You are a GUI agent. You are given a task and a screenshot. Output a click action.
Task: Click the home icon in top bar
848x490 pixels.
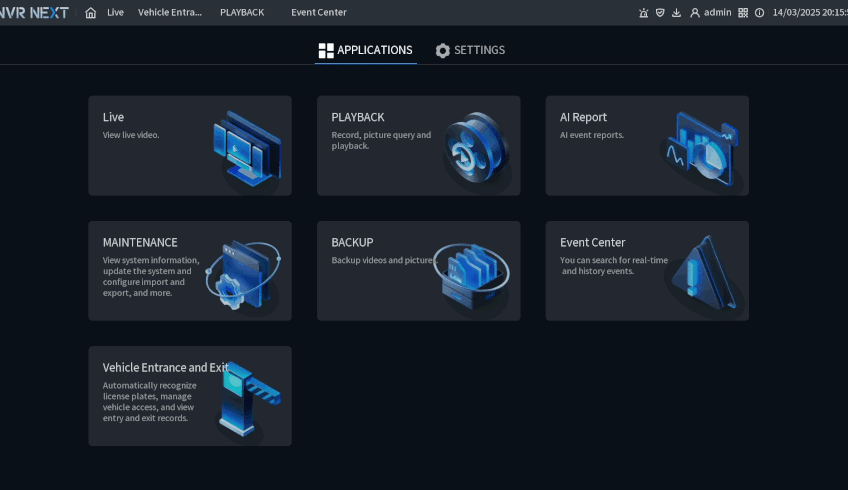[91, 13]
